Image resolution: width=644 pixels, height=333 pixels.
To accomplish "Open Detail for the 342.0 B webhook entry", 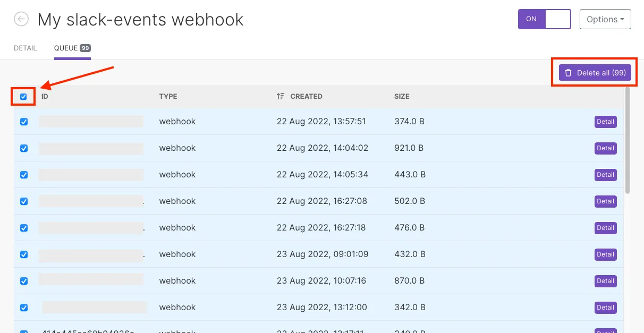I will point(605,308).
